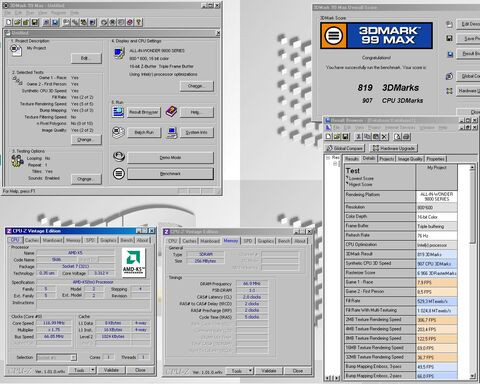
Task: Click the Validate button in CPU-Z
Action: tap(111, 370)
